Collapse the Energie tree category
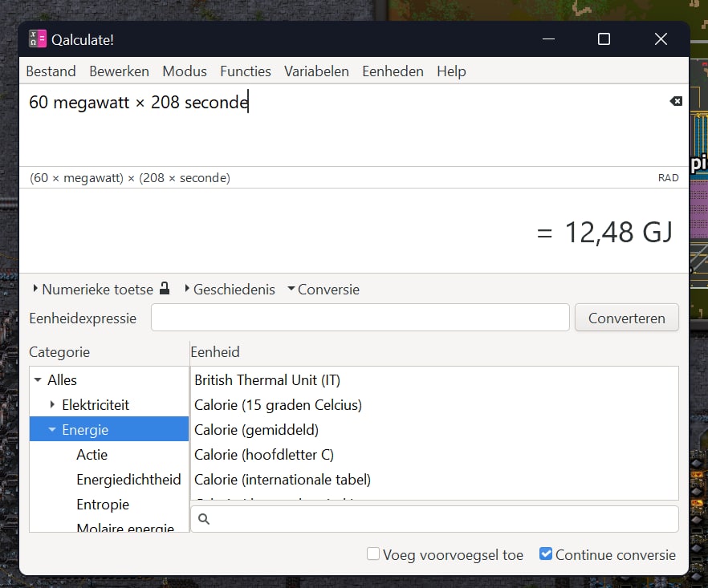The width and height of the screenshot is (708, 588). [53, 430]
